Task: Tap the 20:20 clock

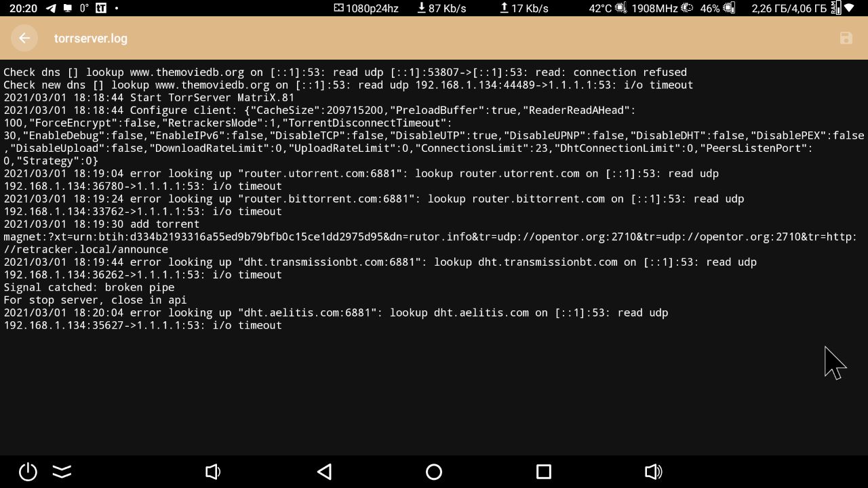Action: (x=24, y=8)
